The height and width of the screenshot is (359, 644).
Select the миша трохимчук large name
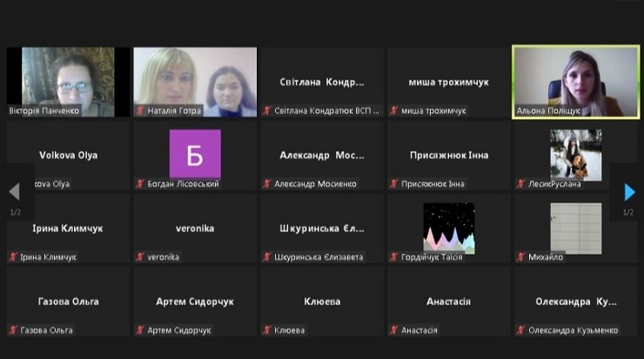449,82
